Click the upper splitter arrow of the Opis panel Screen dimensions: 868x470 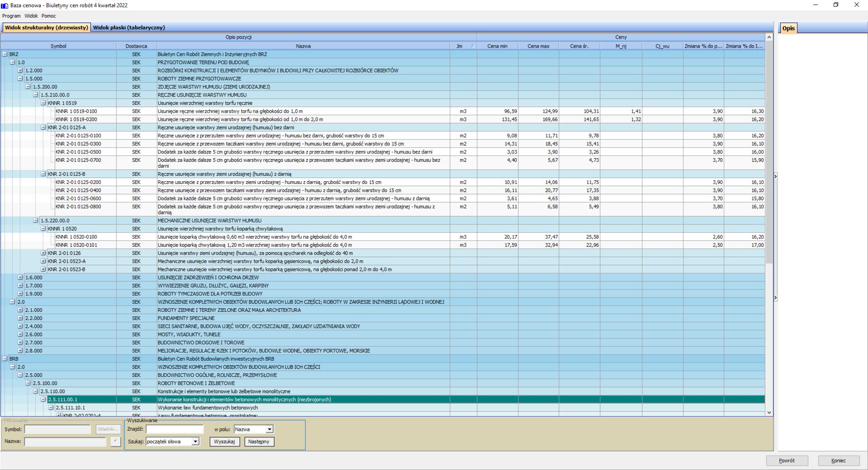776,176
